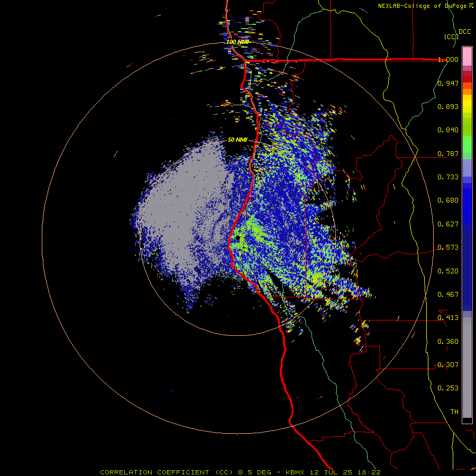
Task: Click the 0.680 scale value
Action: click(448, 200)
